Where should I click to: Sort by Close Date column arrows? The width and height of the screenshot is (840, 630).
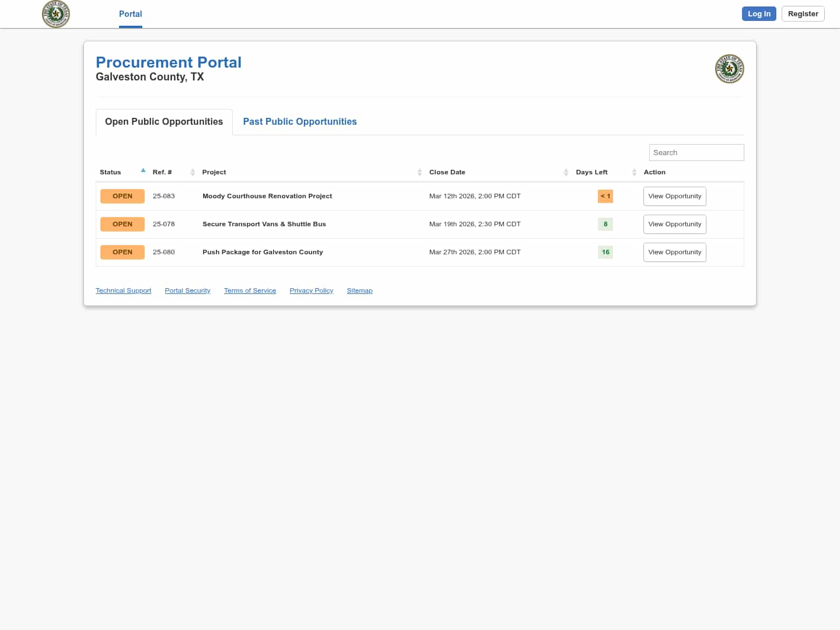tap(566, 172)
